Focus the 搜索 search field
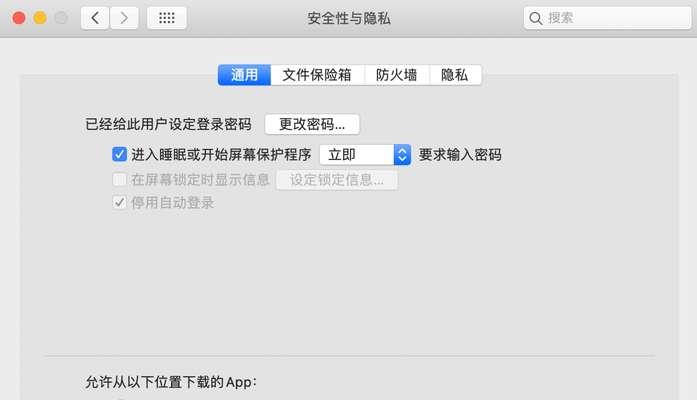 click(607, 18)
